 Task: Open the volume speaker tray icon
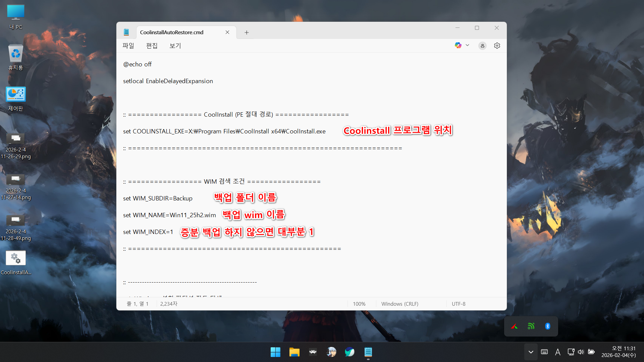click(x=581, y=352)
